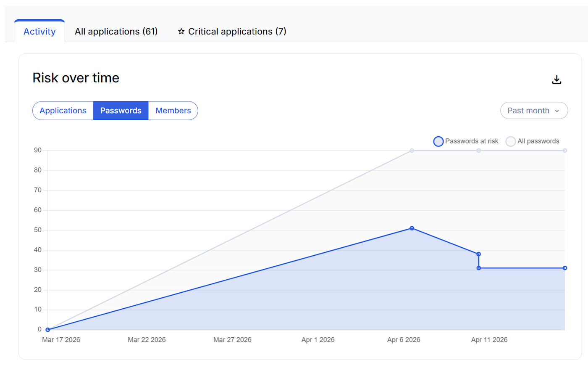Switch to the All applications tab
Image resolution: width=588 pixels, height=368 pixels.
(x=116, y=31)
